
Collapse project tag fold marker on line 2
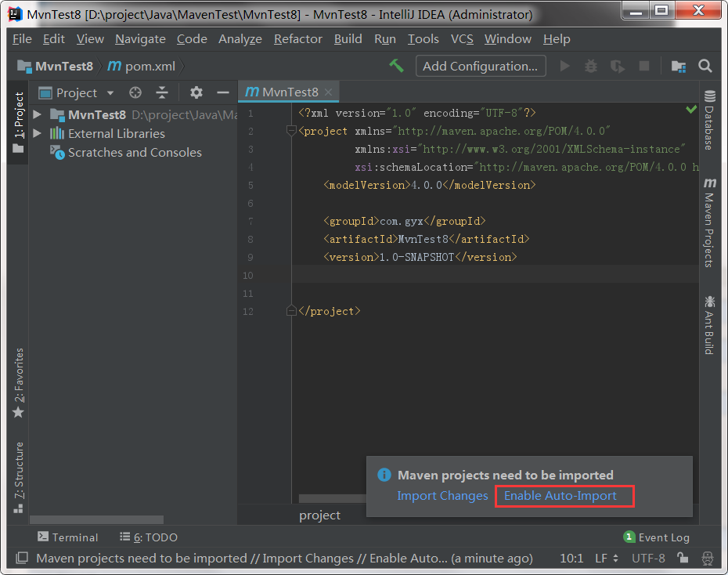pos(291,131)
